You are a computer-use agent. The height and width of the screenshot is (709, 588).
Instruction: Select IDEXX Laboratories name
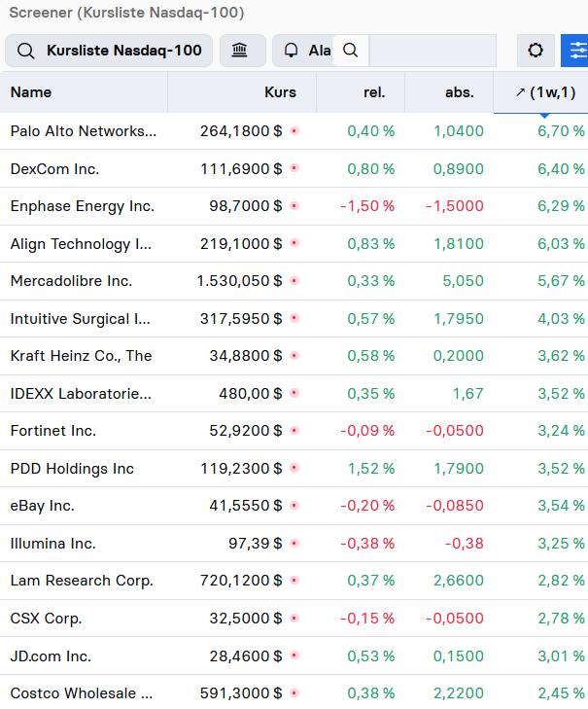click(81, 393)
